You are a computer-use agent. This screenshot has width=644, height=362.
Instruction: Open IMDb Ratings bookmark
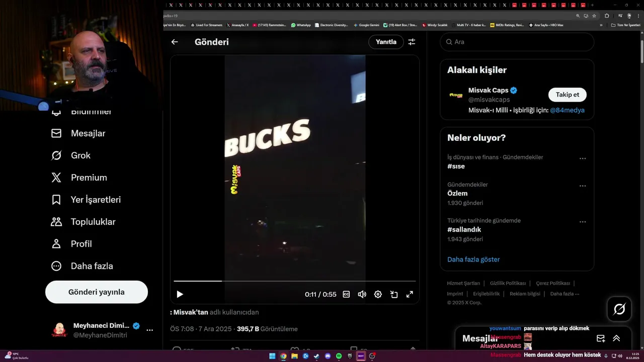pos(507,25)
